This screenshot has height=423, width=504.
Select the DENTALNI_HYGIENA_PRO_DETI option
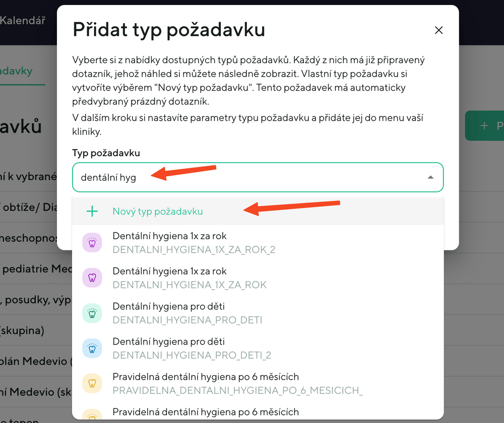click(x=187, y=313)
